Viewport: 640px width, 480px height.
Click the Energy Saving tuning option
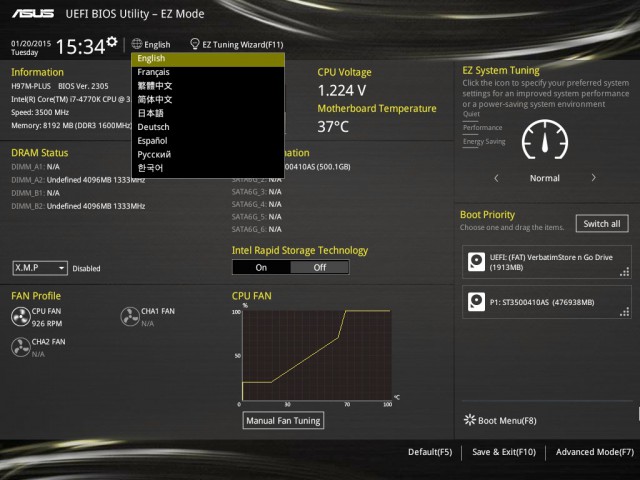pos(484,142)
